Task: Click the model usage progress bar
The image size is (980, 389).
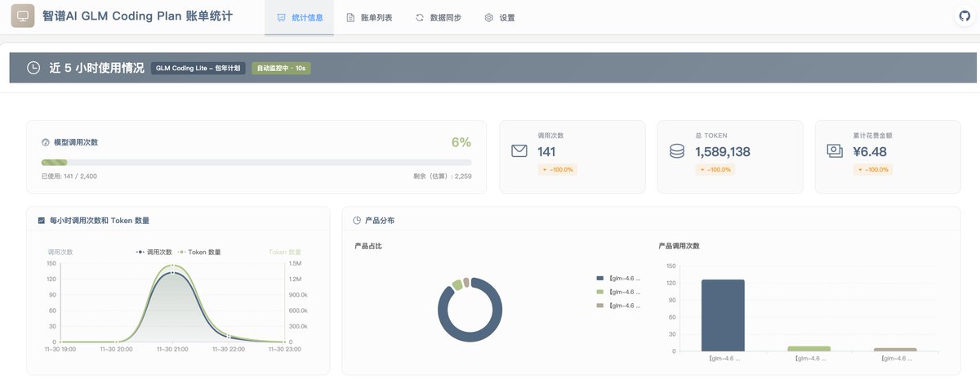Action: click(x=256, y=163)
